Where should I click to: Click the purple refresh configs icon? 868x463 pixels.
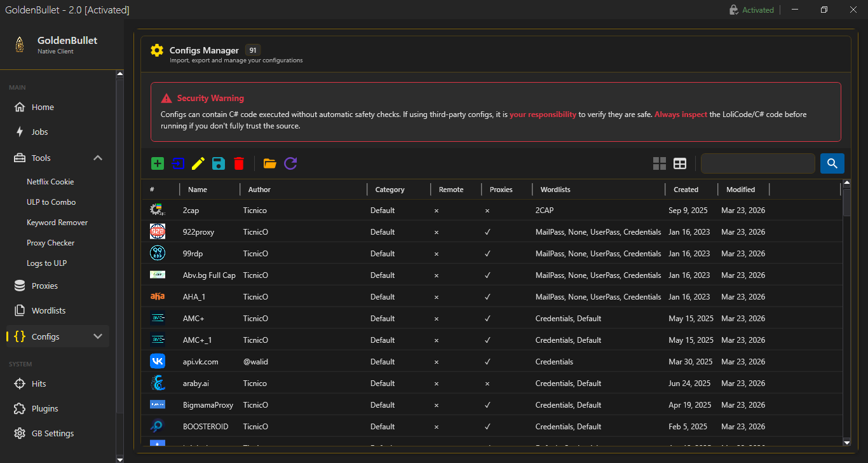pyautogui.click(x=290, y=163)
